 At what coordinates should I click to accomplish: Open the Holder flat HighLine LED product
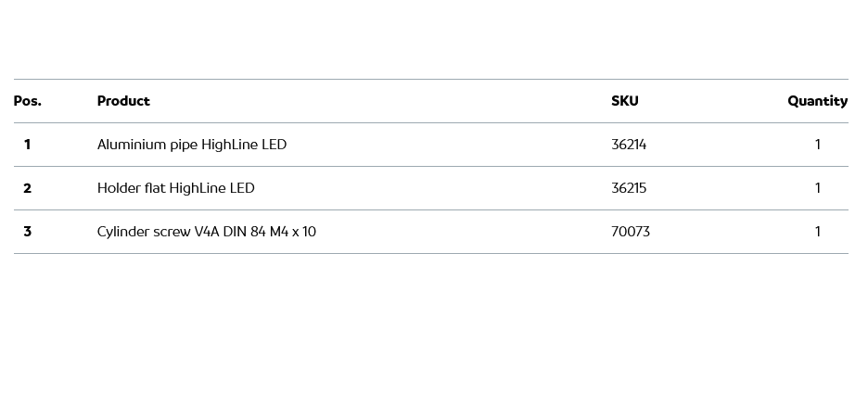pyautogui.click(x=175, y=188)
